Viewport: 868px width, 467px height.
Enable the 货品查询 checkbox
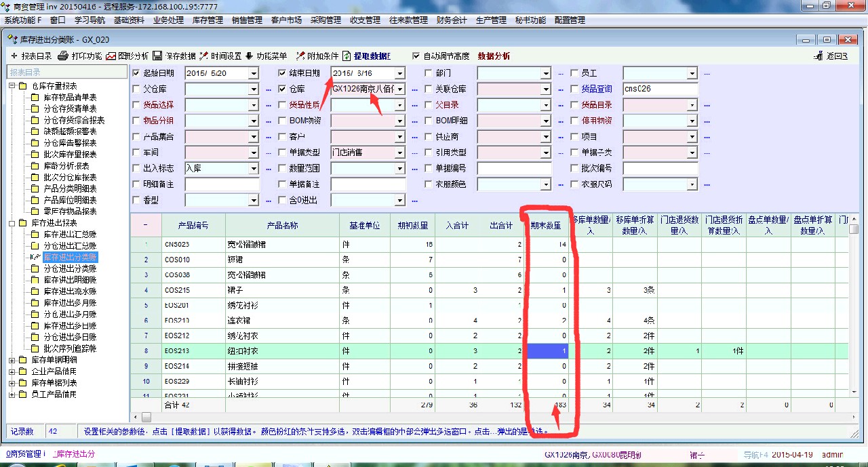coord(574,89)
